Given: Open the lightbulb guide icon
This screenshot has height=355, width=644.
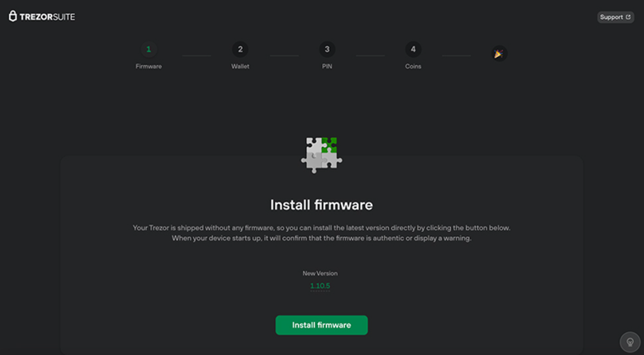Looking at the screenshot, I should click(x=630, y=342).
